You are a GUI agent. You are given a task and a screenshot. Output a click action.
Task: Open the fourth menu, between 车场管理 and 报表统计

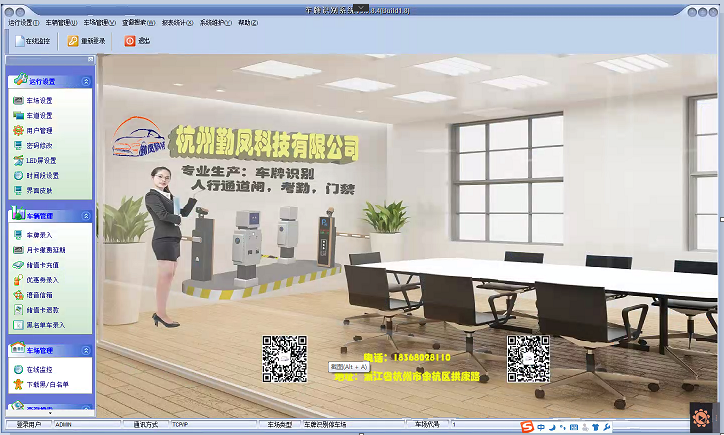139,22
